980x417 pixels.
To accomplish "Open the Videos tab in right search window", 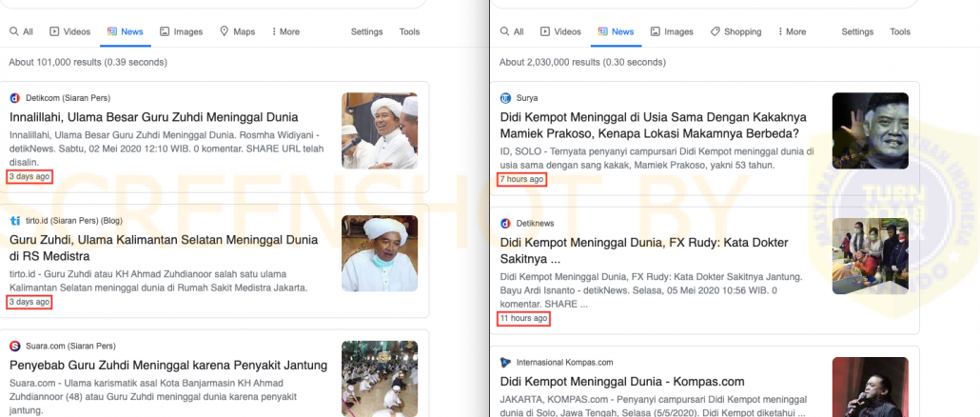I will click(560, 31).
